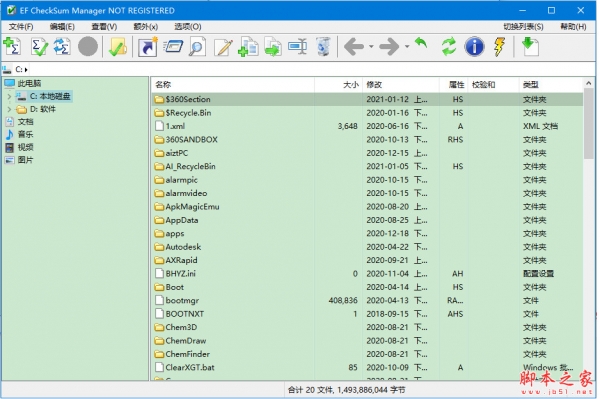
Task: Sort by the 大小 column header
Action: 338,85
